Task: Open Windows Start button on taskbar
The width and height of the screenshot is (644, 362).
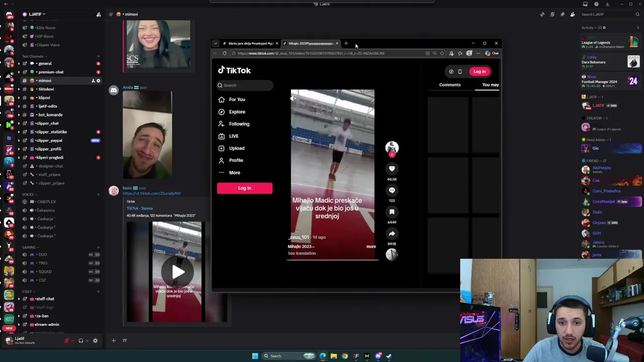Action: (x=255, y=356)
